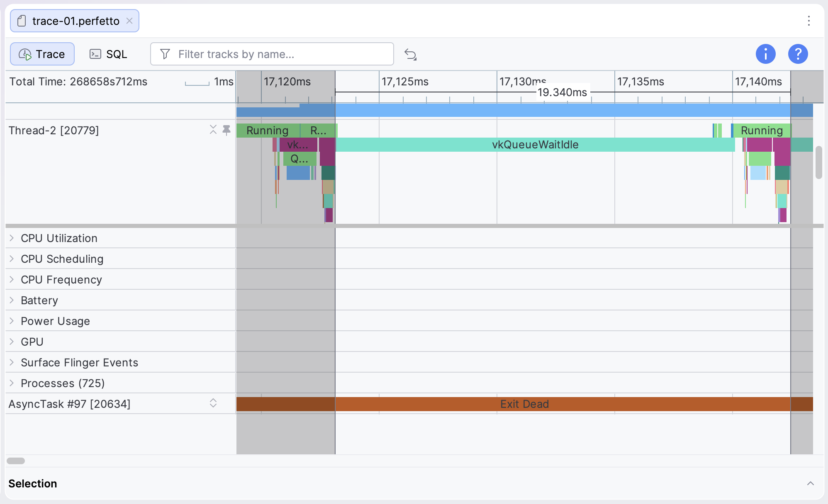The height and width of the screenshot is (504, 828).
Task: Click the 17,135ms timeline marker
Action: (640, 82)
